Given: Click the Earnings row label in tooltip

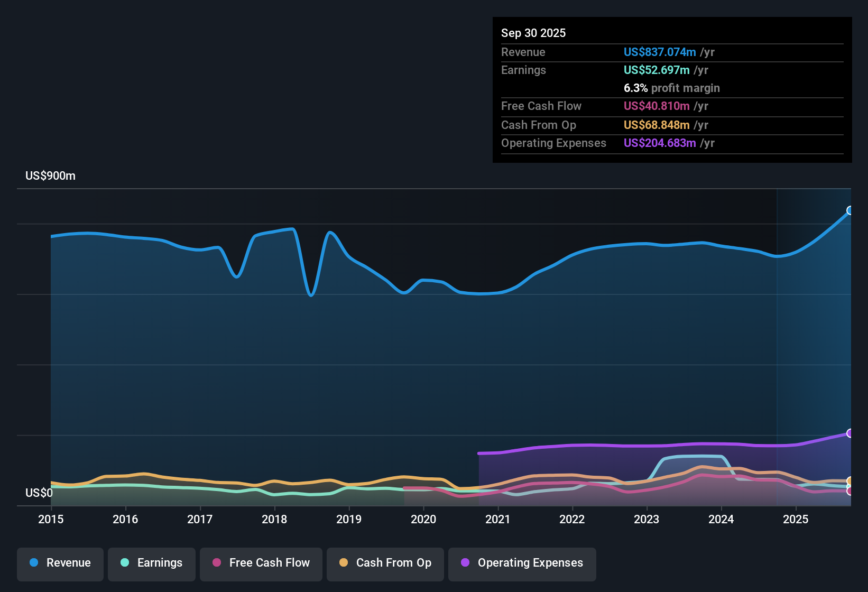Looking at the screenshot, I should coord(523,70).
